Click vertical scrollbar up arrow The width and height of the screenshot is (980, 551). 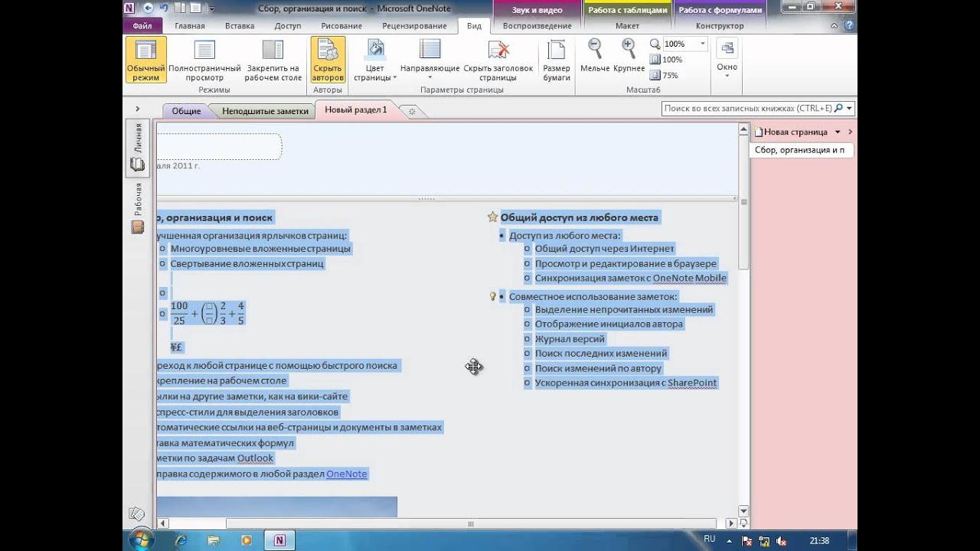(x=743, y=130)
